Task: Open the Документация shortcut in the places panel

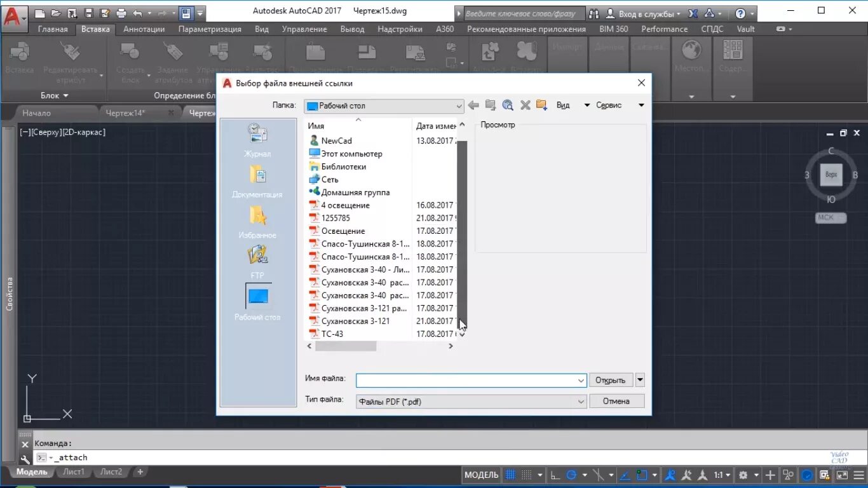Action: (x=257, y=181)
